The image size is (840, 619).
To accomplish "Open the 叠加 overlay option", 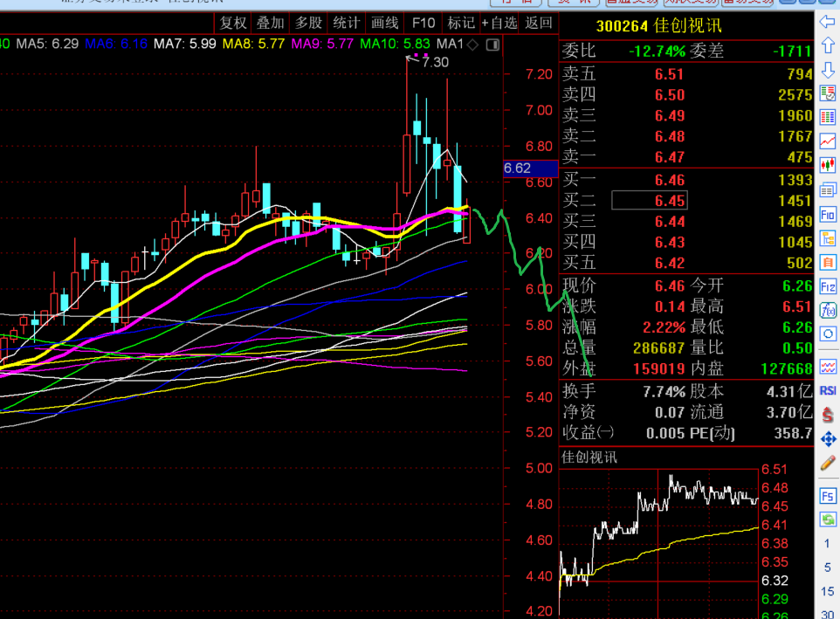I will tap(271, 23).
